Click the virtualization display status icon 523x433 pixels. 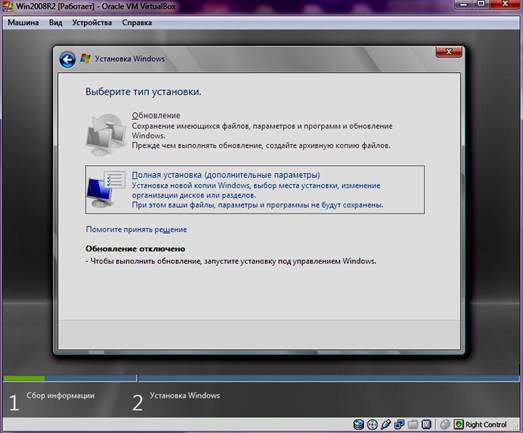[x=426, y=424]
